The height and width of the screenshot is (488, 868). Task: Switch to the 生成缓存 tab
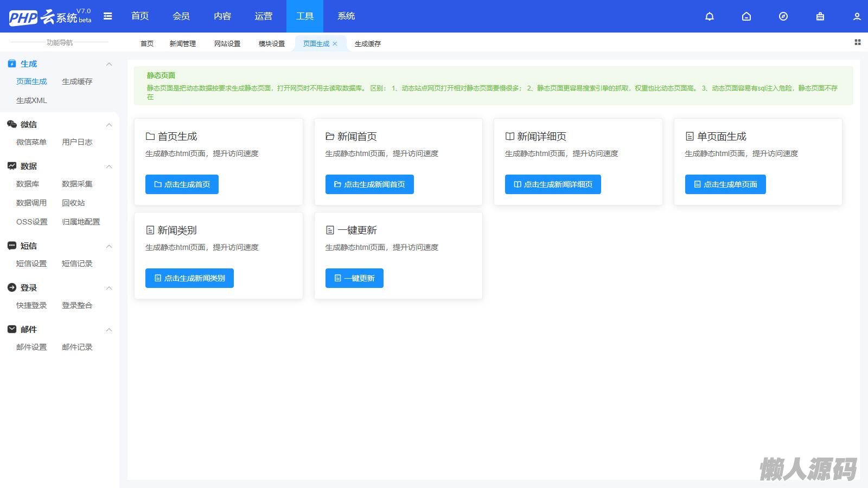coord(367,44)
